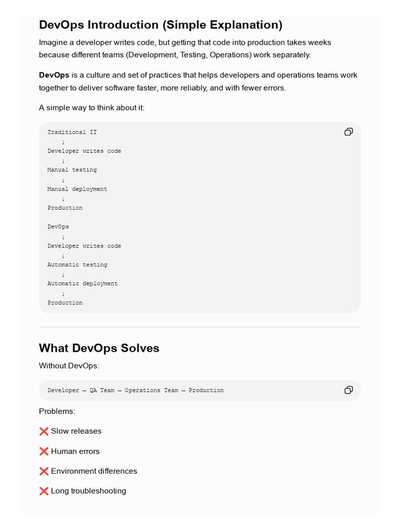Click the red X beside Human errors
Image resolution: width=399 pixels, height=532 pixels.
(x=44, y=451)
